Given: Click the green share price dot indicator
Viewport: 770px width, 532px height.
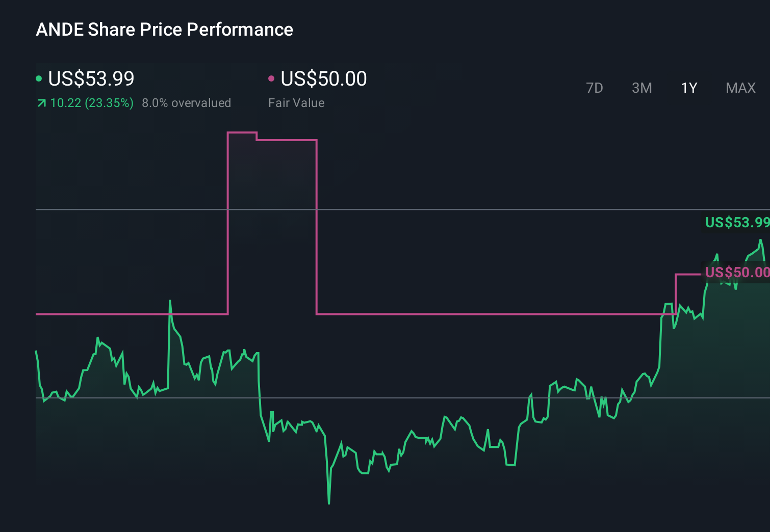Looking at the screenshot, I should [x=39, y=78].
